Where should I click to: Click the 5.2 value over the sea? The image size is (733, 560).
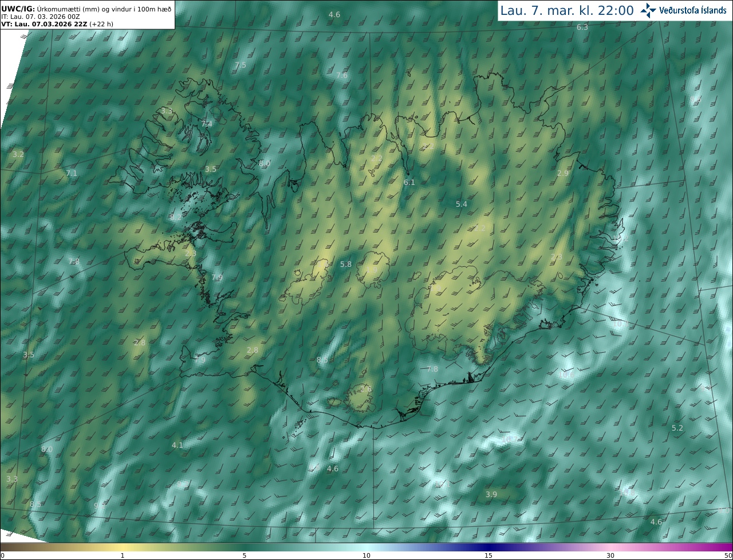(x=677, y=428)
